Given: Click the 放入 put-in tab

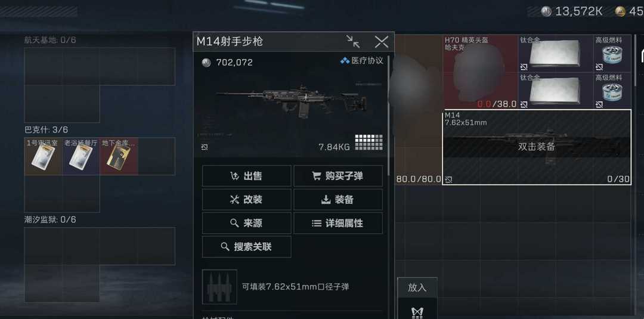Looking at the screenshot, I should pyautogui.click(x=417, y=288).
